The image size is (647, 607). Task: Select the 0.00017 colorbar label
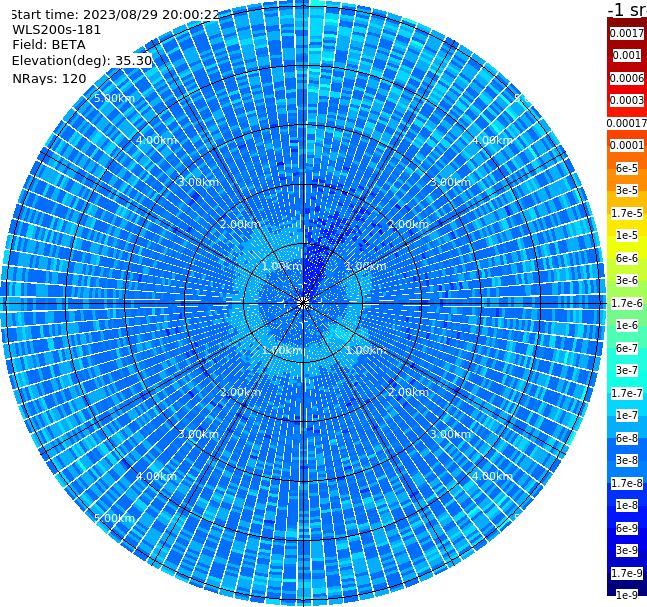click(626, 123)
